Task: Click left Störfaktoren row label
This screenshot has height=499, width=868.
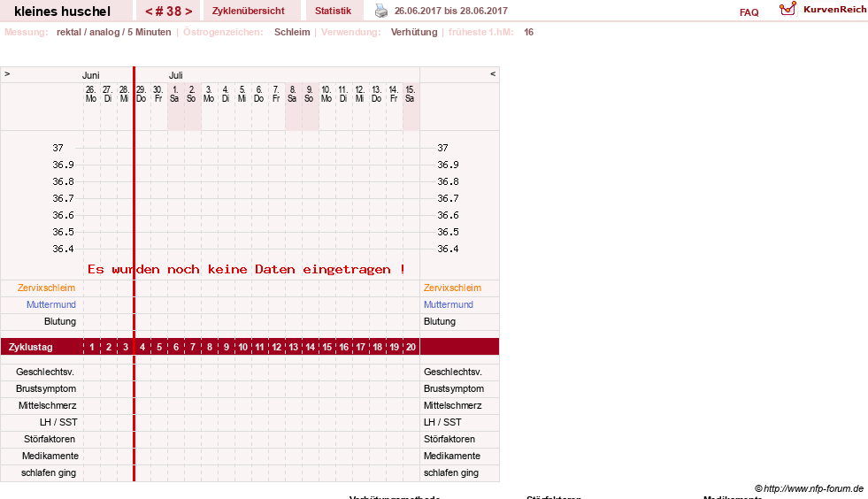Action: click(x=50, y=439)
